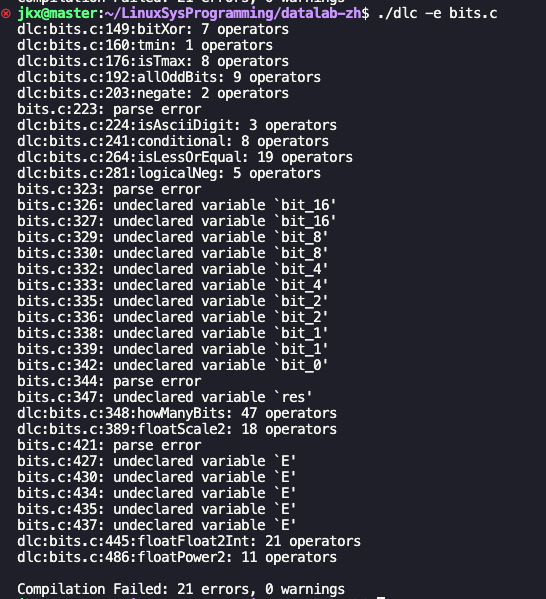The image size is (546, 599).
Task: Open bits.c:323 parse error link
Action: [109, 189]
